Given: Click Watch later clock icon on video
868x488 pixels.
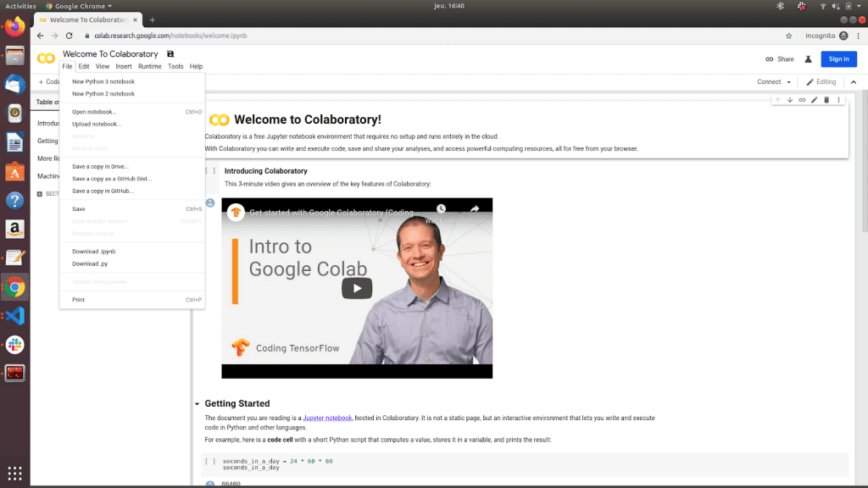Looking at the screenshot, I should (441, 209).
